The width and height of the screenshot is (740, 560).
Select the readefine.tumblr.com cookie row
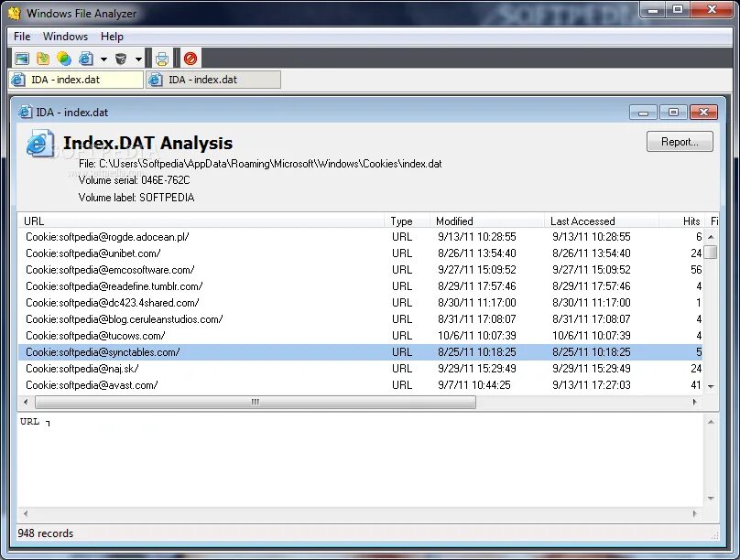click(x=361, y=286)
